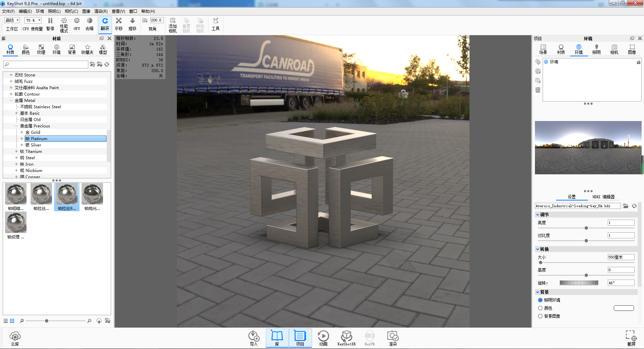The height and width of the screenshot is (349, 644).
Task: Adjust the Contrast slider
Action: [586, 241]
